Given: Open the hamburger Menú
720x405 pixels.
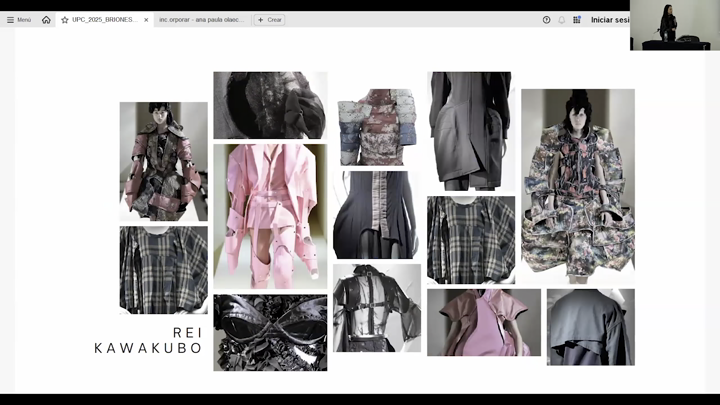Looking at the screenshot, I should point(19,20).
